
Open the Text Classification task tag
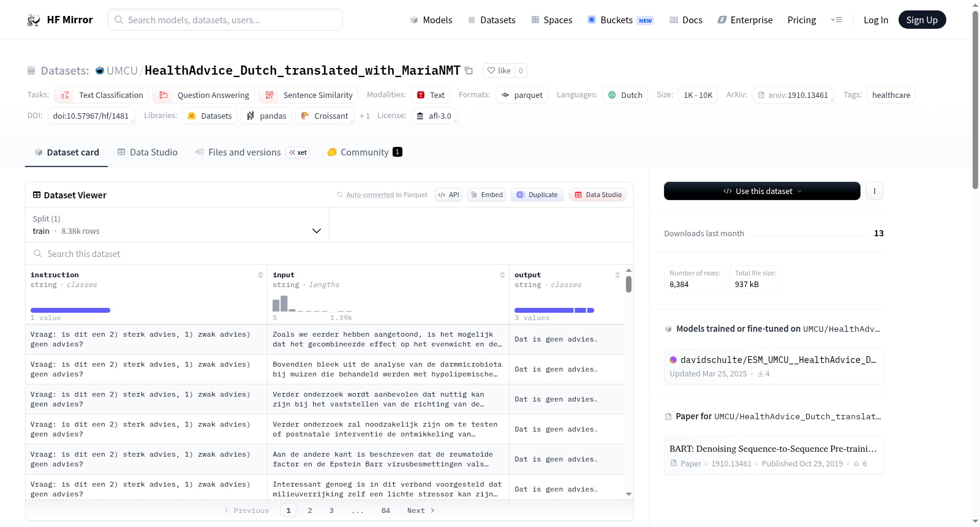coord(102,95)
